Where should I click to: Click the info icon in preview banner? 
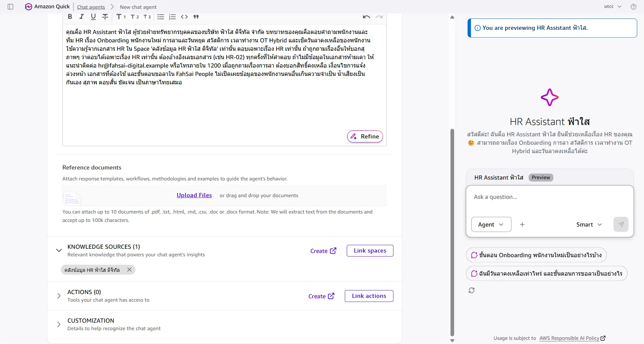tap(478, 28)
